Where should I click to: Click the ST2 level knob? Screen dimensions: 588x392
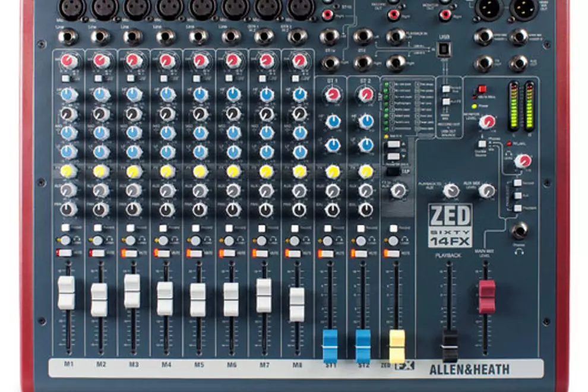(366, 95)
